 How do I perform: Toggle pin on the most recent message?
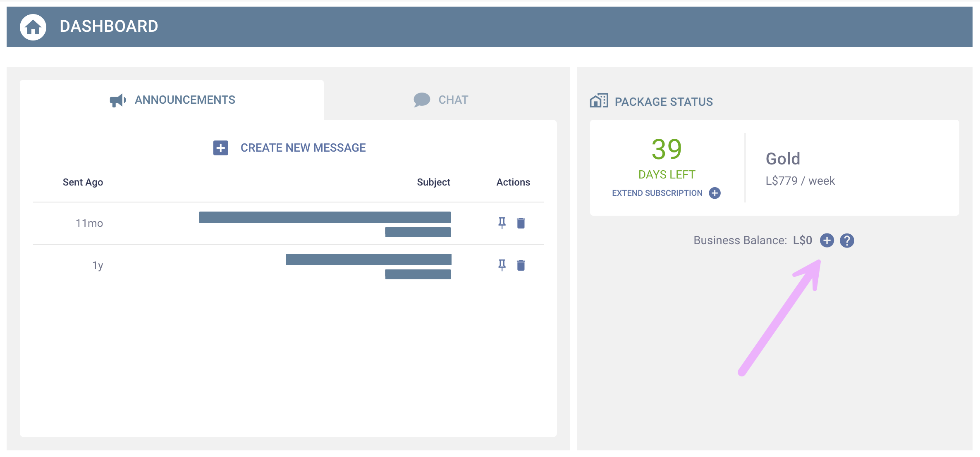coord(502,223)
